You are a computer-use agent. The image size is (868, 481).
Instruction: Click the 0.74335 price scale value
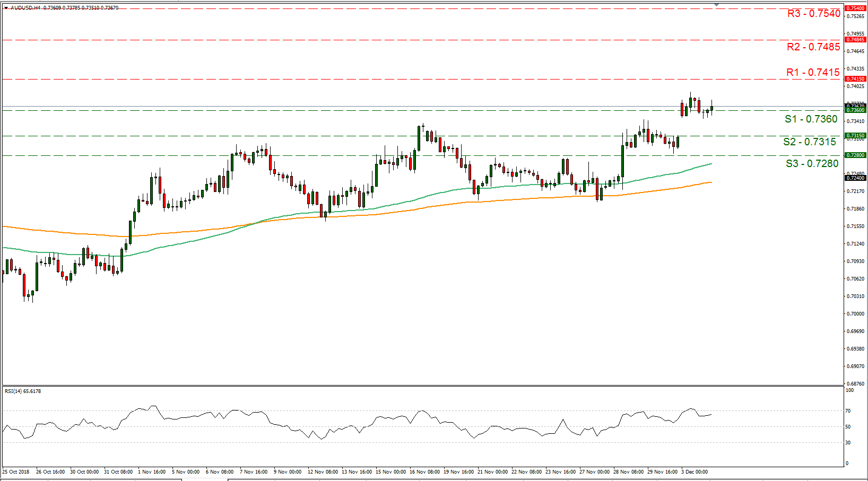coord(856,69)
